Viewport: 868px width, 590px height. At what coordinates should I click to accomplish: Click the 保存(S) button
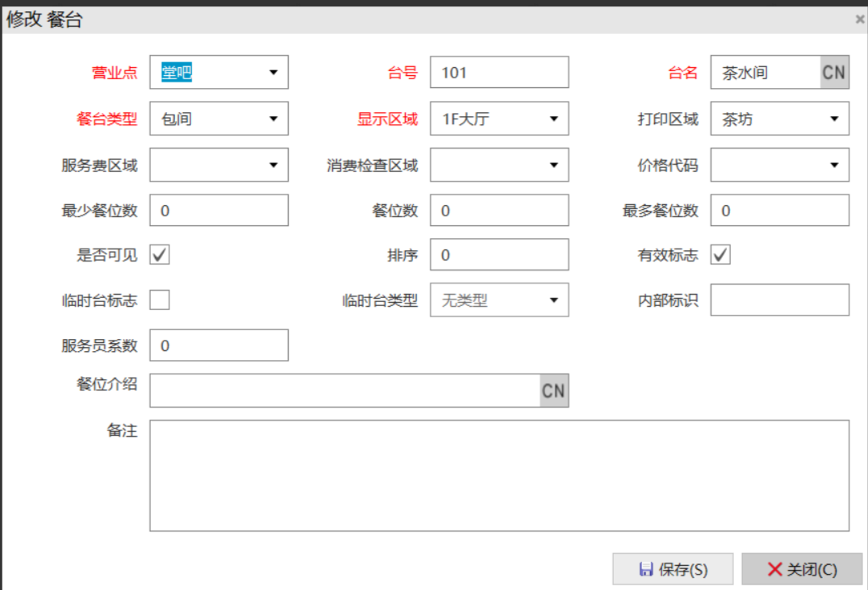673,569
